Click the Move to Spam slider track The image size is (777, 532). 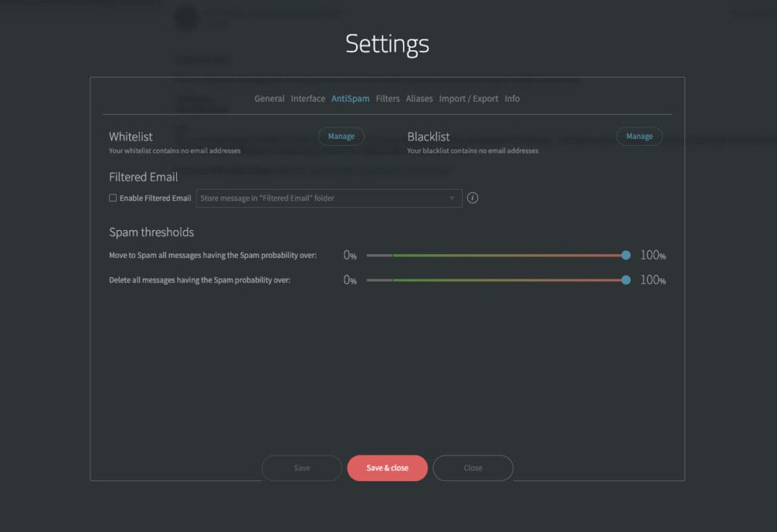(x=493, y=255)
